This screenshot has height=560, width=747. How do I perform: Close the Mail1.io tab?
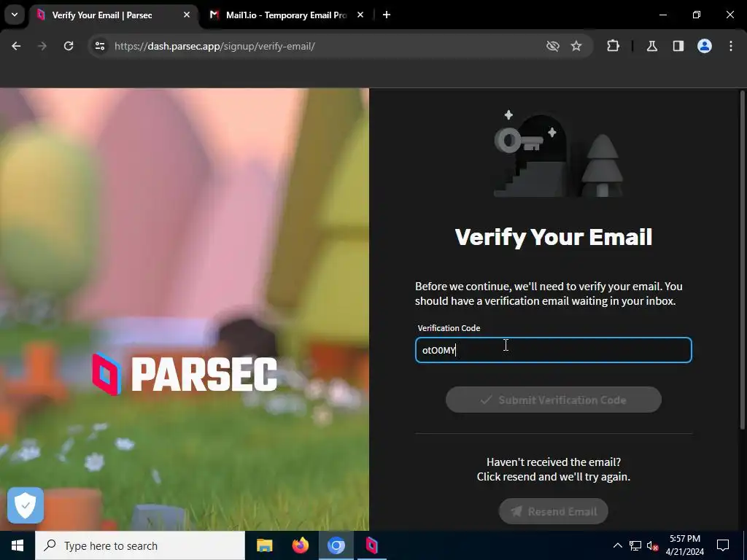pyautogui.click(x=360, y=15)
